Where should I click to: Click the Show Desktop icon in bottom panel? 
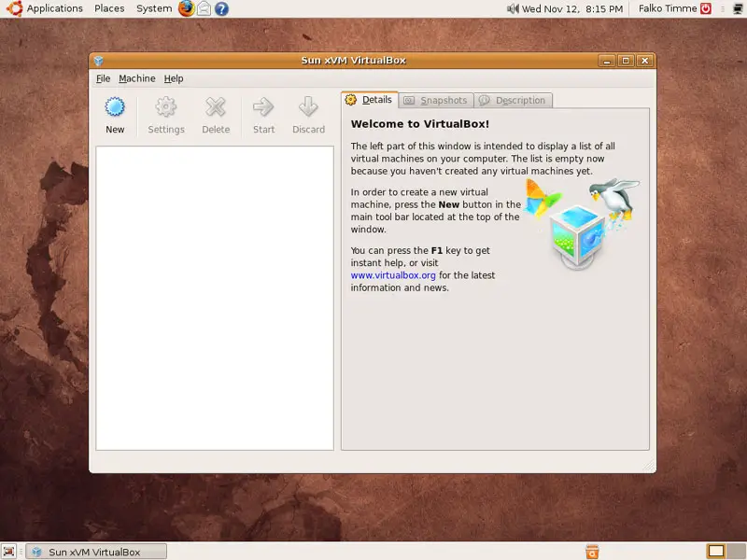click(8, 552)
